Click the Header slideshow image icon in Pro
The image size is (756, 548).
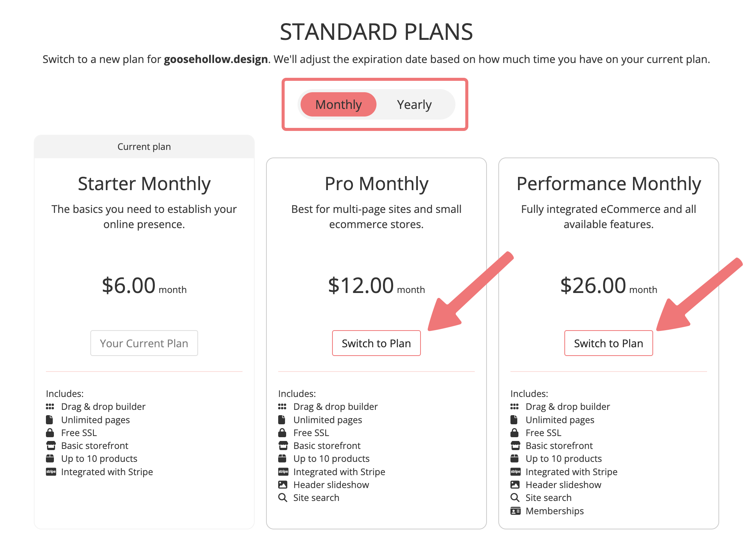[x=283, y=485]
